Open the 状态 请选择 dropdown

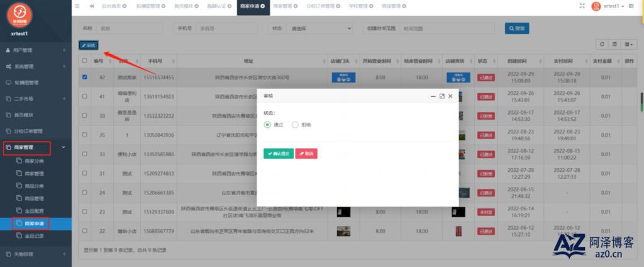319,28
